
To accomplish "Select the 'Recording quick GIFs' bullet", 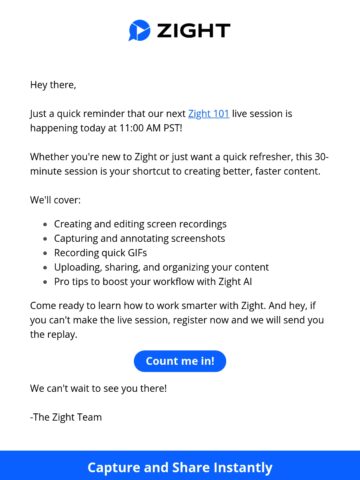I will pos(101,253).
